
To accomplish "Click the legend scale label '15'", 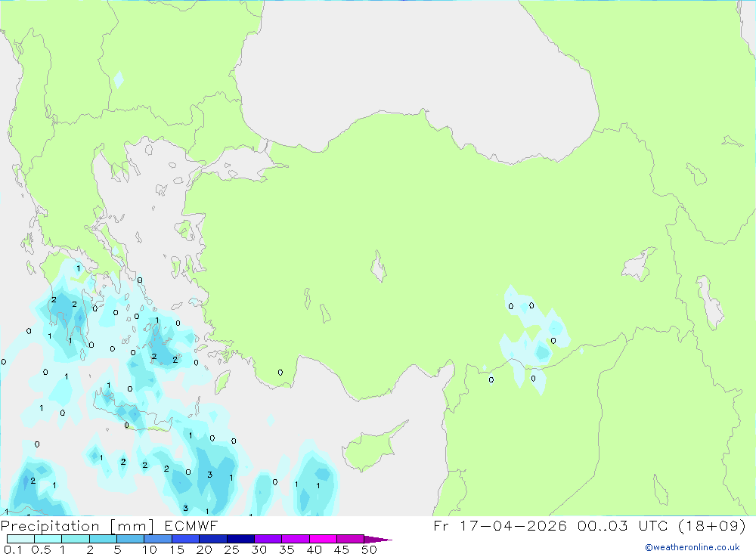I will [x=177, y=549].
